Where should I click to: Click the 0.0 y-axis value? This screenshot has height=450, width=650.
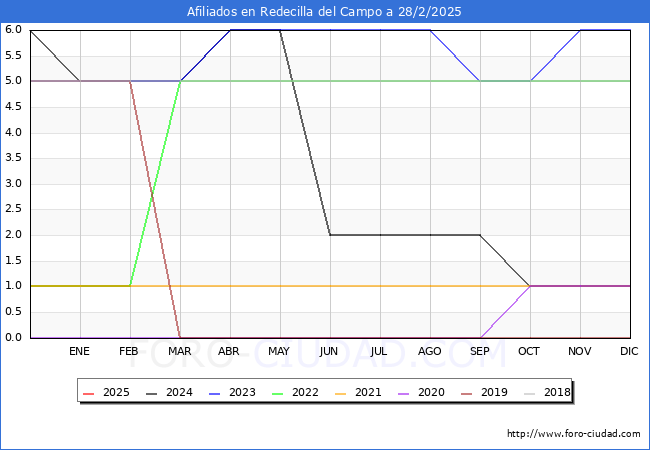(13, 338)
